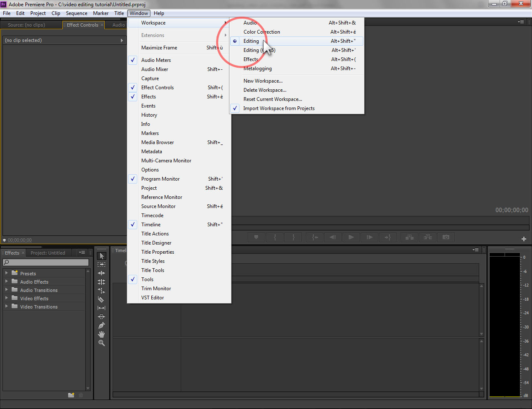
Task: Choose Delete Workspace... option
Action: [297, 90]
